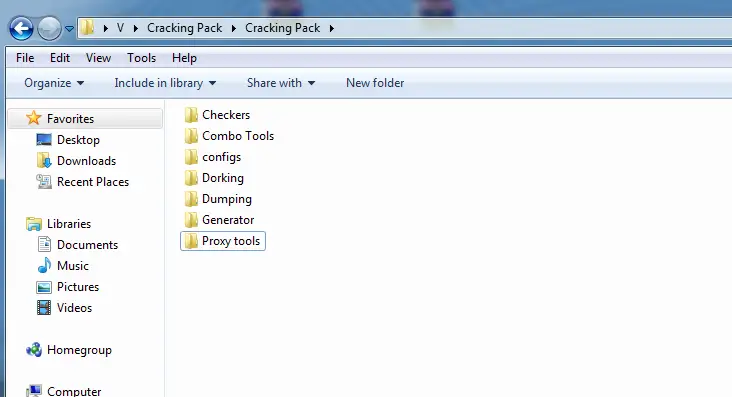This screenshot has height=397, width=732.
Task: Click the Dumping folder icon
Action: point(191,199)
